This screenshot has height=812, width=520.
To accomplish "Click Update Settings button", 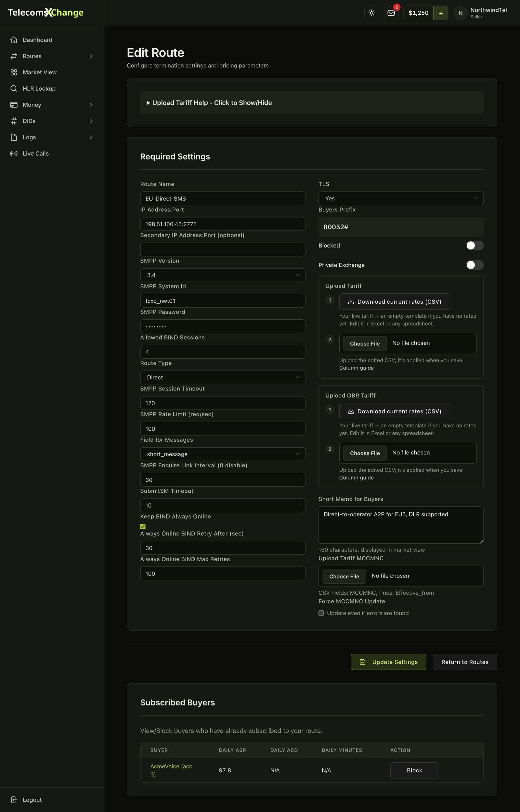I will tap(388, 662).
